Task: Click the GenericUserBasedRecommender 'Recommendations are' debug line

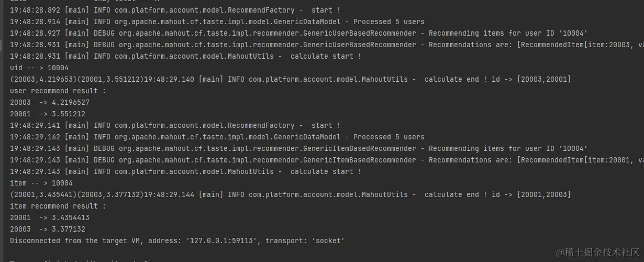Action: click(x=325, y=45)
